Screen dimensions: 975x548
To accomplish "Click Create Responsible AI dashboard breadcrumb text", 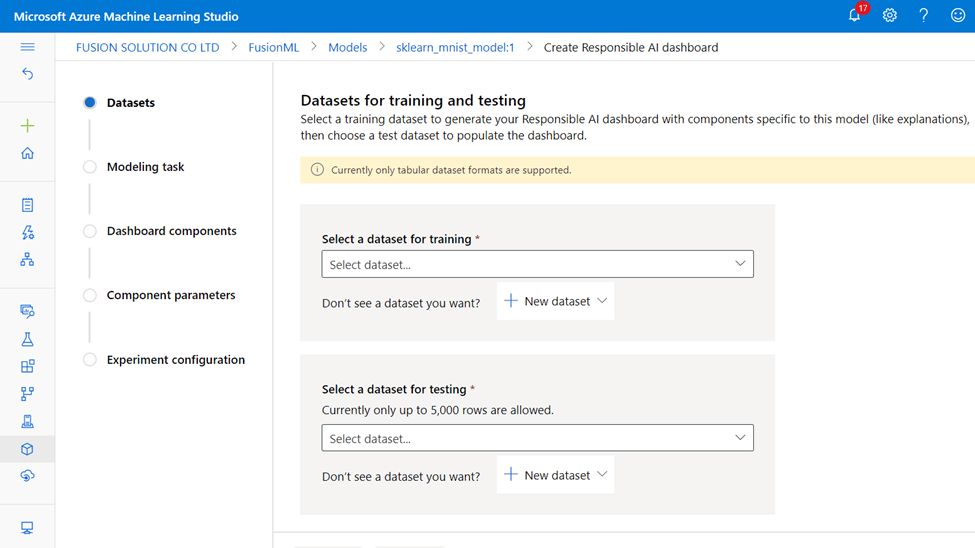I will tap(631, 47).
